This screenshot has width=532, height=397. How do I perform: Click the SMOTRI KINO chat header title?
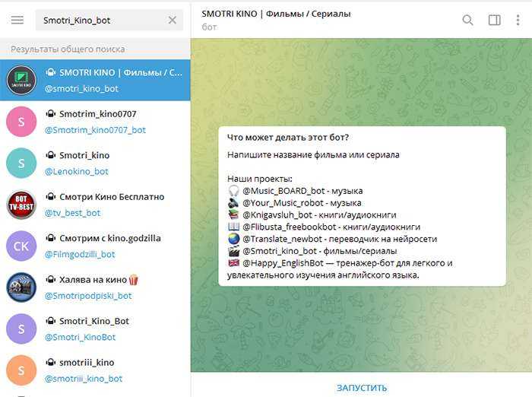coord(276,14)
